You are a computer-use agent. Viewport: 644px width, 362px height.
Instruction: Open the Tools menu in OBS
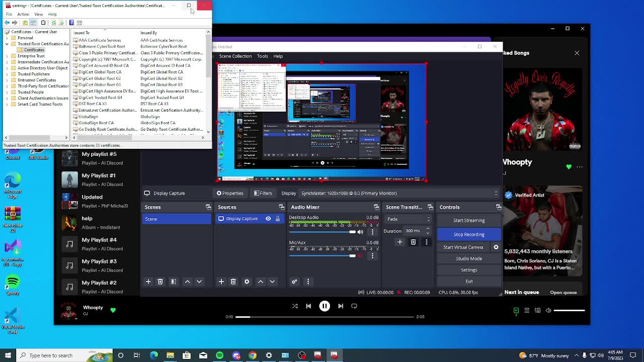pos(262,56)
